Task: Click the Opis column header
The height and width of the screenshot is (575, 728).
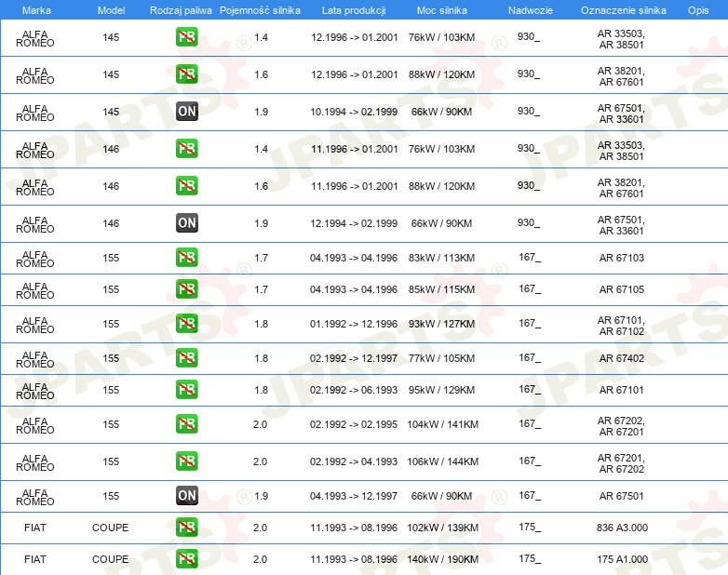Action: point(698,10)
